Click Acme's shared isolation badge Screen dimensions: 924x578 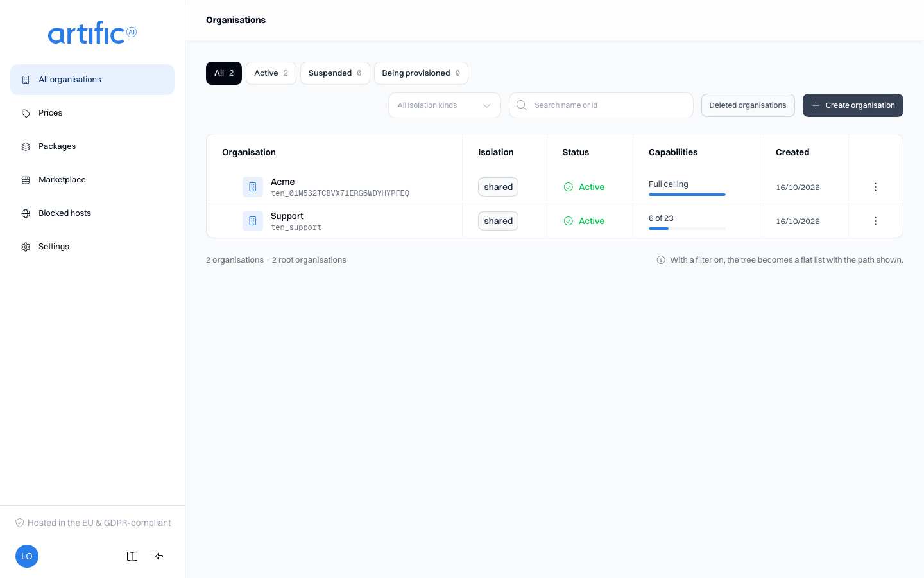pyautogui.click(x=498, y=187)
